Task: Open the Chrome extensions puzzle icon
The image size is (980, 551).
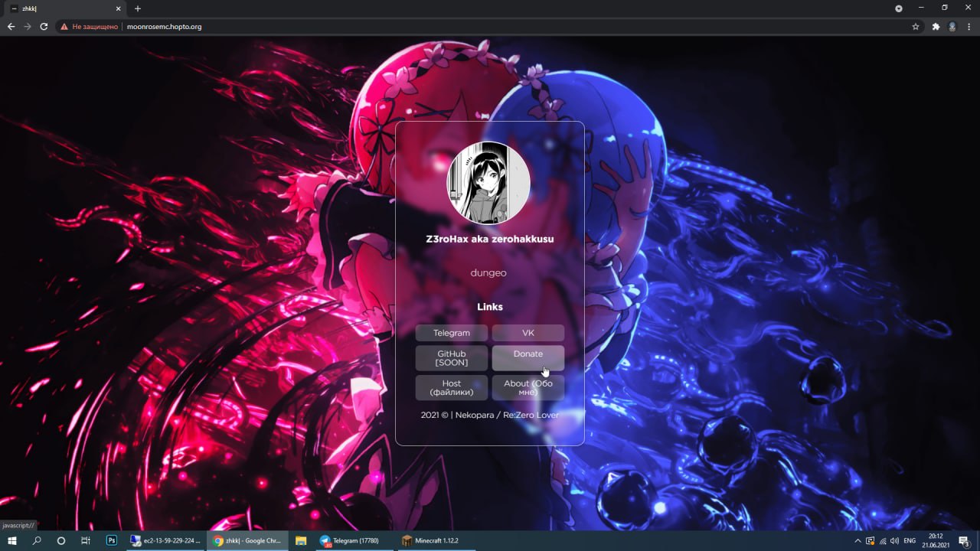Action: (936, 26)
